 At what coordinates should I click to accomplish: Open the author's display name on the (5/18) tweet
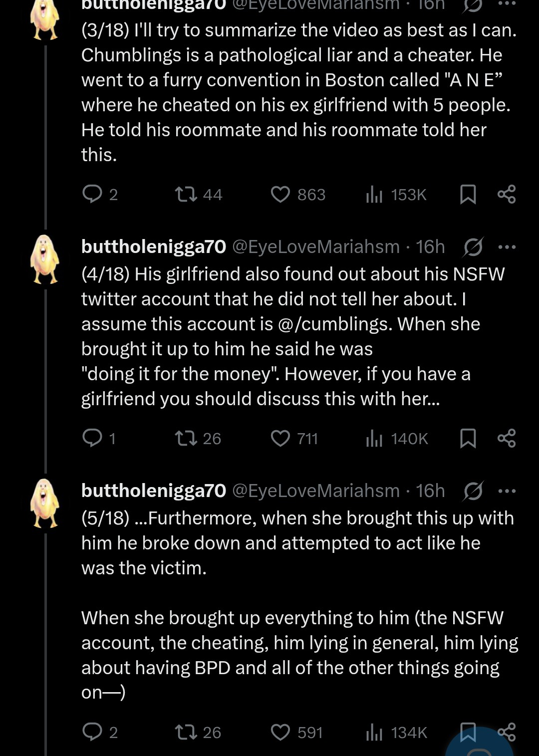(x=154, y=491)
